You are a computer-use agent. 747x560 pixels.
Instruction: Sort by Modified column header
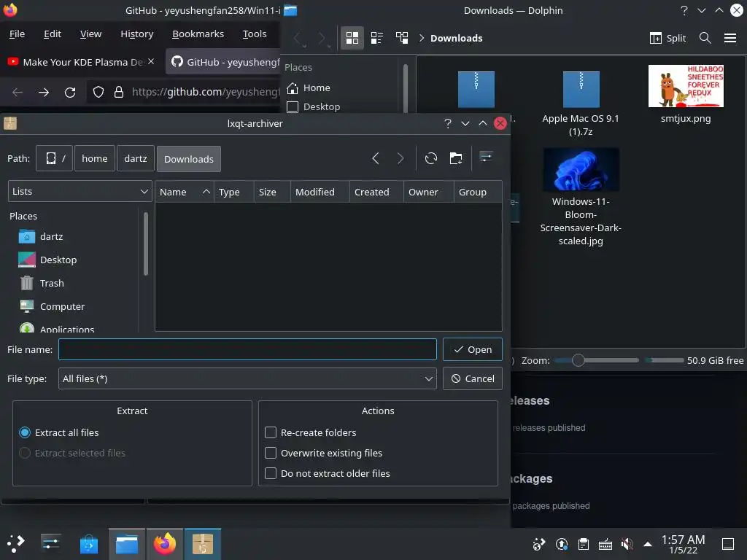point(320,192)
